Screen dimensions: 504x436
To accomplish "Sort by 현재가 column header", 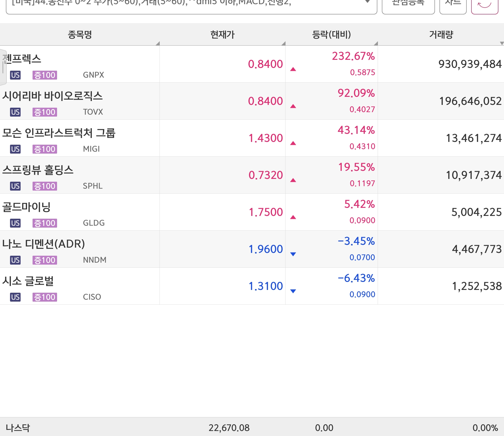I will tap(223, 35).
